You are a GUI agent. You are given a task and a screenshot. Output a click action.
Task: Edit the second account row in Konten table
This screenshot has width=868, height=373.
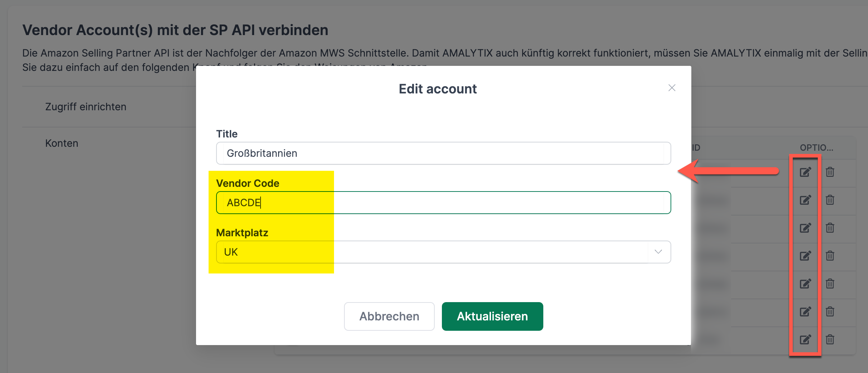(x=805, y=200)
